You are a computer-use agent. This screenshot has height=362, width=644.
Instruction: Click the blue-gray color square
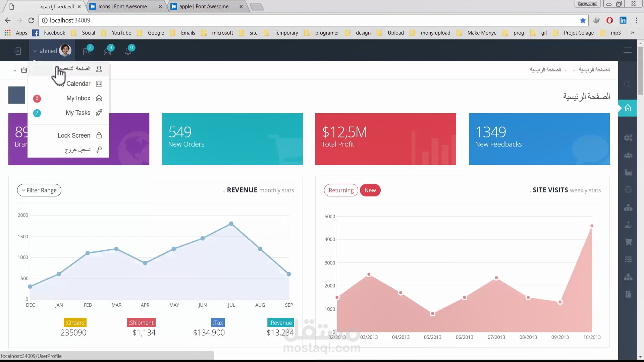17,95
